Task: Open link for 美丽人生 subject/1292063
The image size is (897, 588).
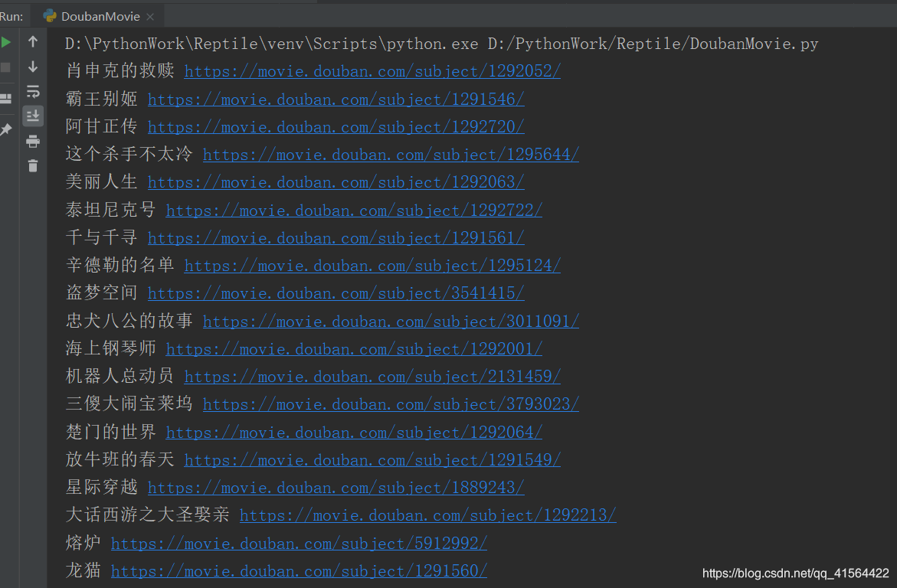Action: [x=336, y=182]
